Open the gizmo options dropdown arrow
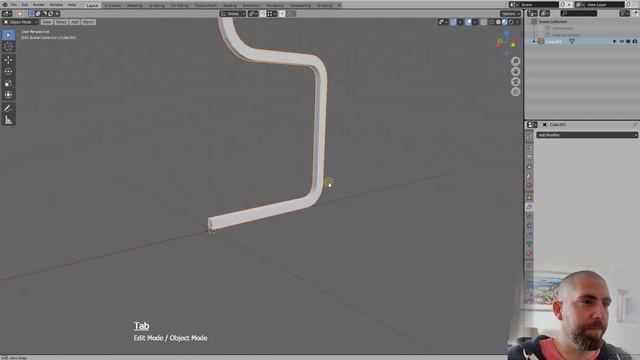Image resolution: width=640 pixels, height=360 pixels. (460, 22)
